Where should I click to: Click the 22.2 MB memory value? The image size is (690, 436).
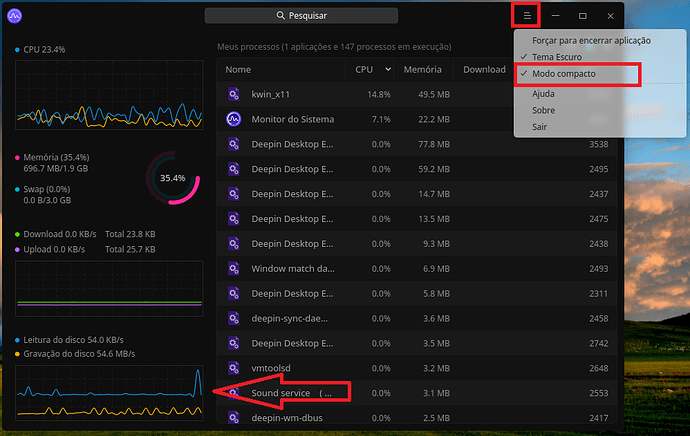(434, 119)
